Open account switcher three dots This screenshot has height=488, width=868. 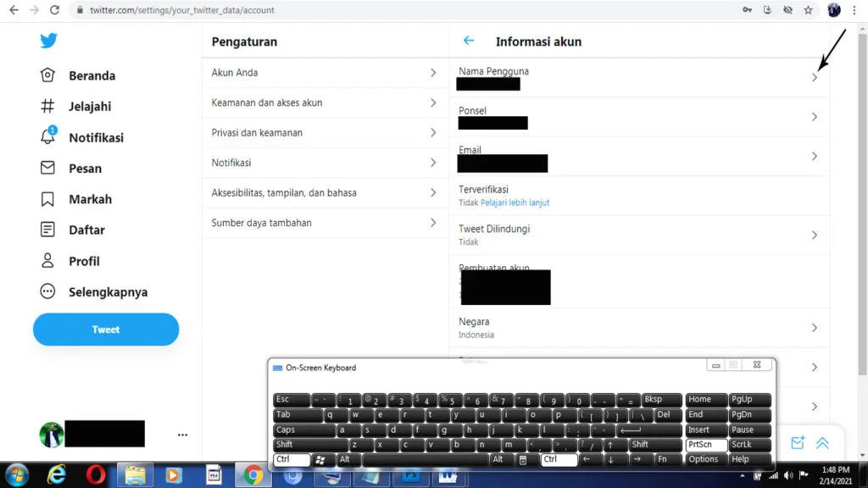pyautogui.click(x=183, y=435)
